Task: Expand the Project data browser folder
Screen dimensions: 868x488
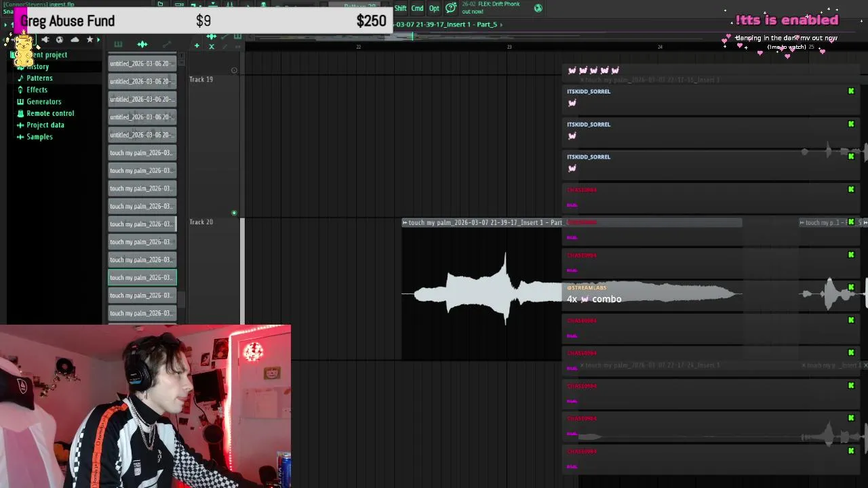Action: (x=45, y=125)
